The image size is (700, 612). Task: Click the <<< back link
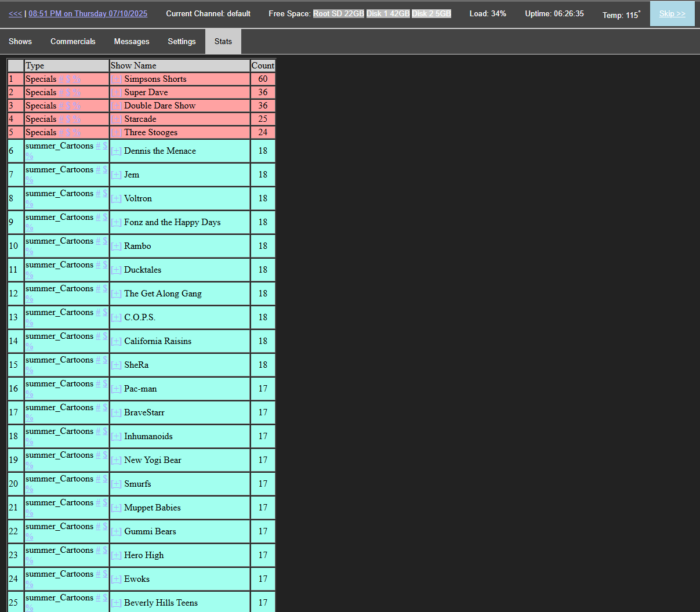(x=16, y=13)
